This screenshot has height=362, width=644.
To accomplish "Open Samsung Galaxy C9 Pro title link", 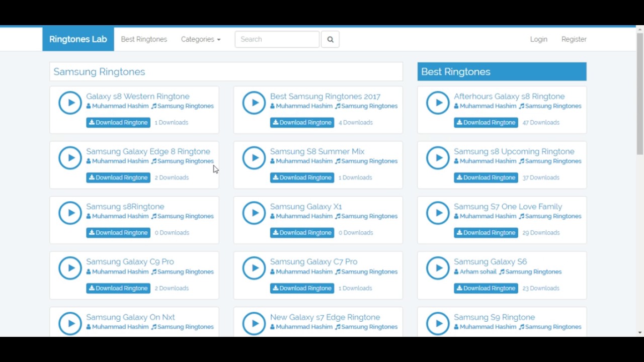I will 130,262.
